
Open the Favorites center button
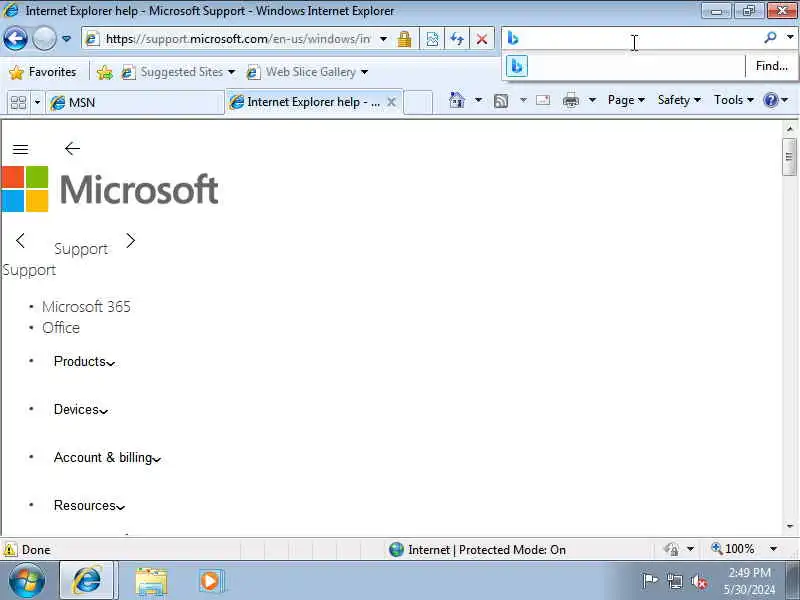click(43, 72)
